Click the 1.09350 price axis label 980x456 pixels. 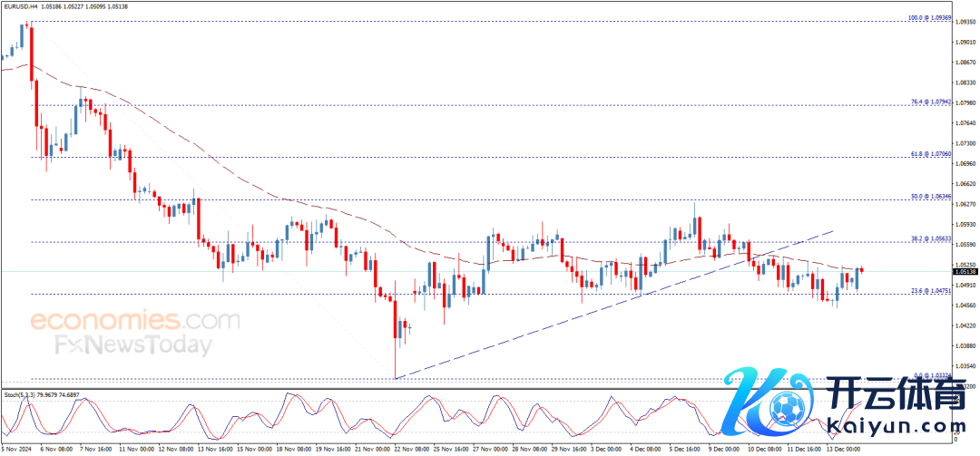click(965, 24)
